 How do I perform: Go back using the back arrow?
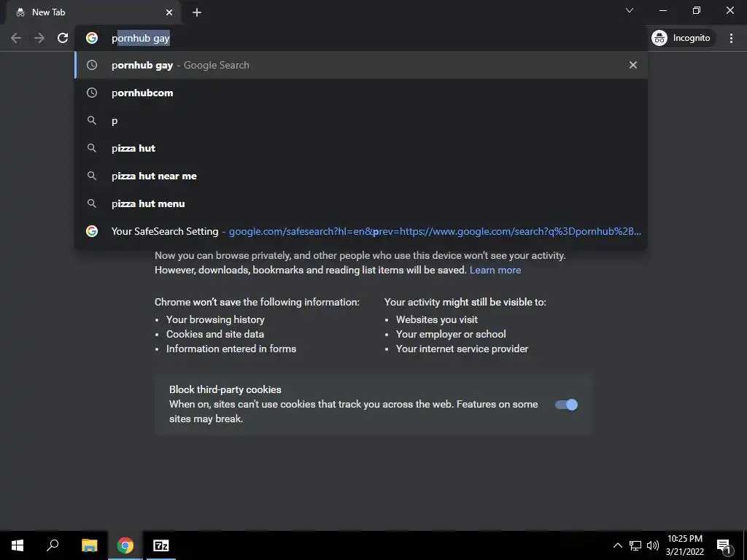pos(16,38)
